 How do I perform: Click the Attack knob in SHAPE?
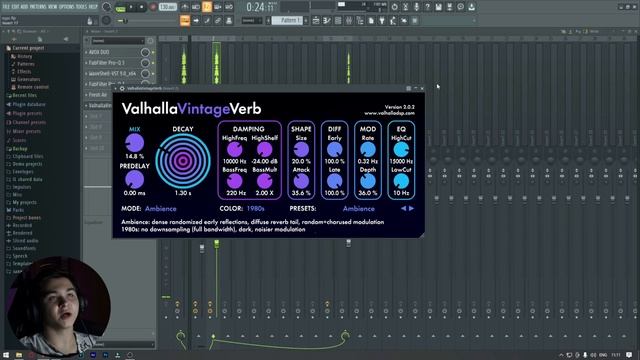[301, 181]
